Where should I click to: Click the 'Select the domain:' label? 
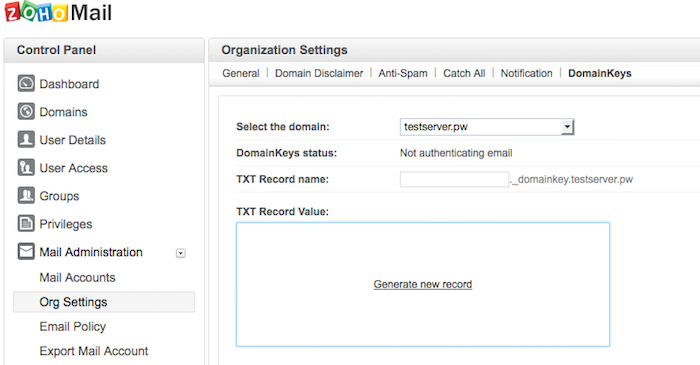[283, 127]
